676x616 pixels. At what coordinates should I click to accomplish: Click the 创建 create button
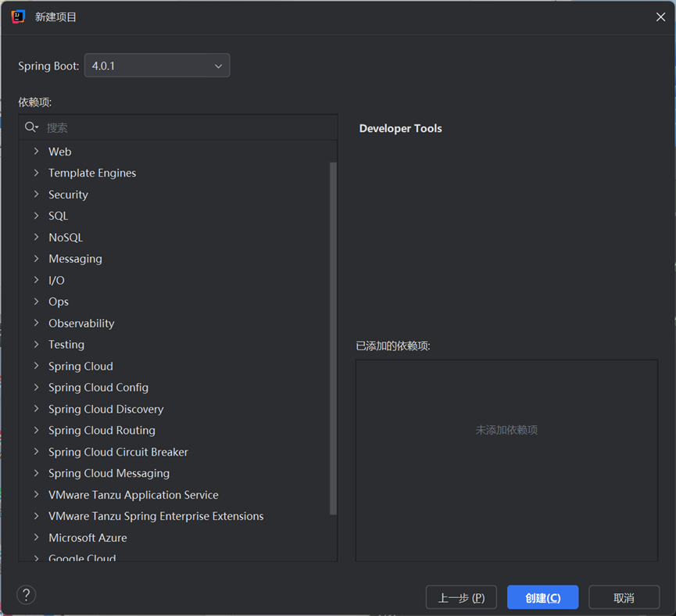[543, 597]
